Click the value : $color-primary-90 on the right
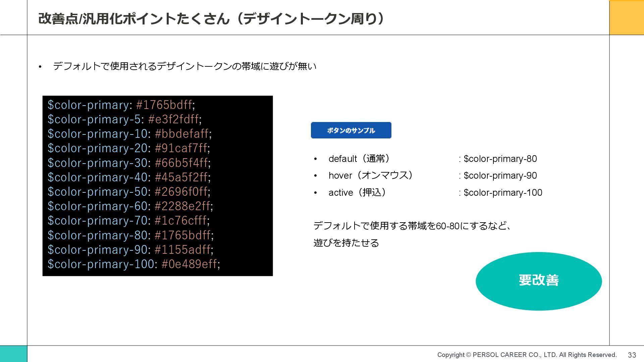This screenshot has height=362, width=644. click(x=498, y=176)
